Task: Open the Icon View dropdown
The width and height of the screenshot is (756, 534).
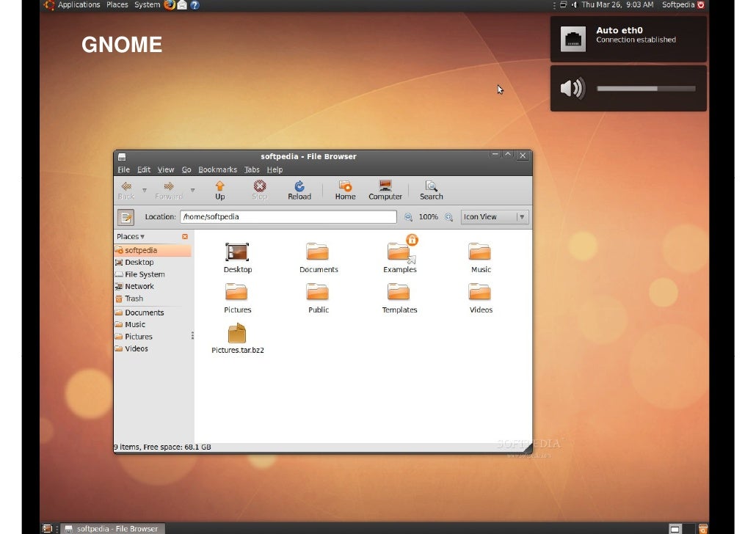Action: tap(495, 217)
